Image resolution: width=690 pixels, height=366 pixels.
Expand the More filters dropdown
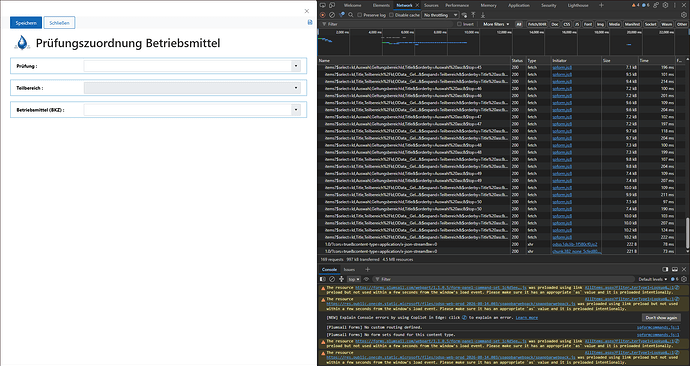click(496, 24)
